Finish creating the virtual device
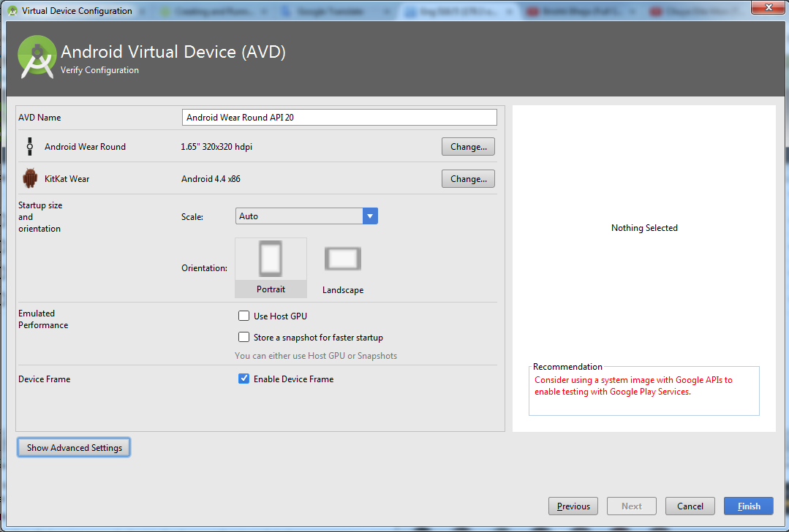Screen dimensions: 789x532 (748, 506)
